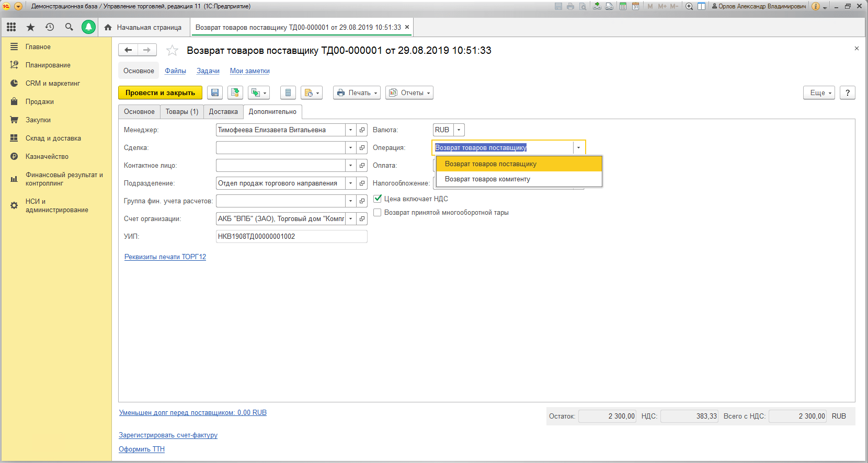This screenshot has width=868, height=463.
Task: Close the document tab with the x
Action: tap(407, 27)
